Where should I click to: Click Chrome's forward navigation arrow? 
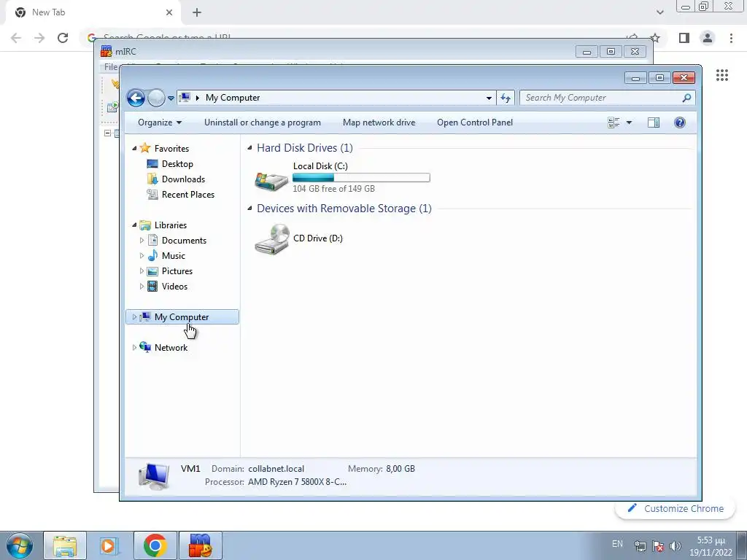(x=39, y=38)
